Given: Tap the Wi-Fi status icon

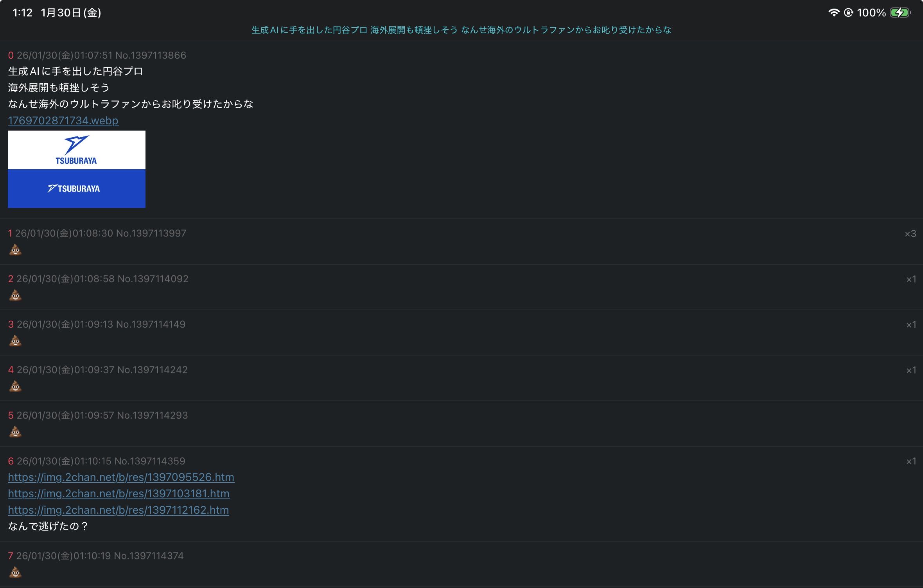Looking at the screenshot, I should click(x=833, y=13).
